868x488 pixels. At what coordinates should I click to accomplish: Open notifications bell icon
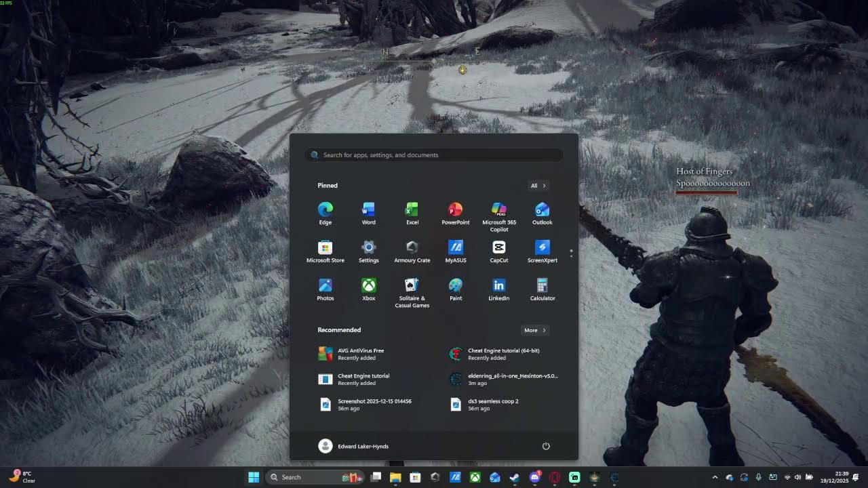856,477
